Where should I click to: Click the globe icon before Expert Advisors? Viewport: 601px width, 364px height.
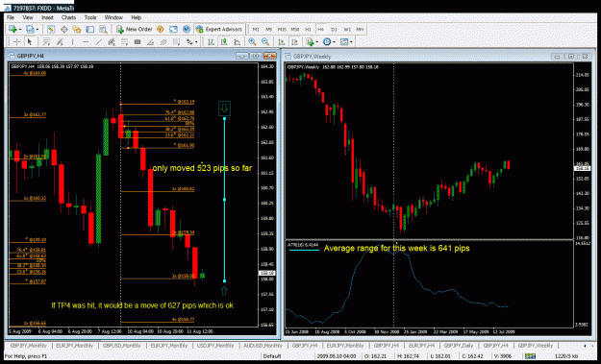tap(187, 29)
